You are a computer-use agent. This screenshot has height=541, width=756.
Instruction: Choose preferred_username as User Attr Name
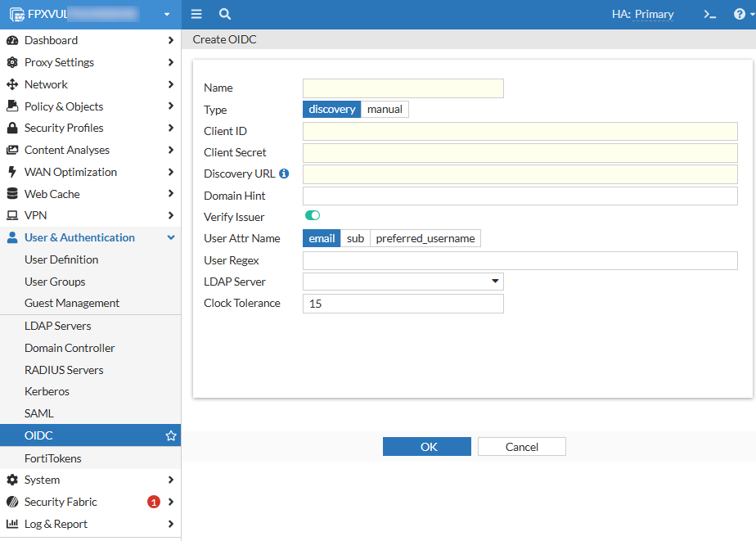tap(425, 238)
